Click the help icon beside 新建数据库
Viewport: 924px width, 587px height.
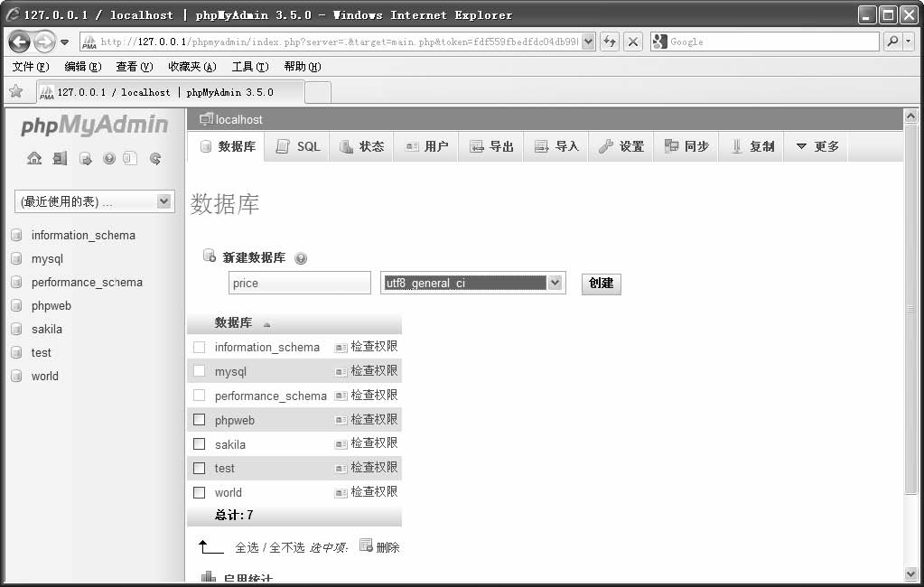point(301,258)
